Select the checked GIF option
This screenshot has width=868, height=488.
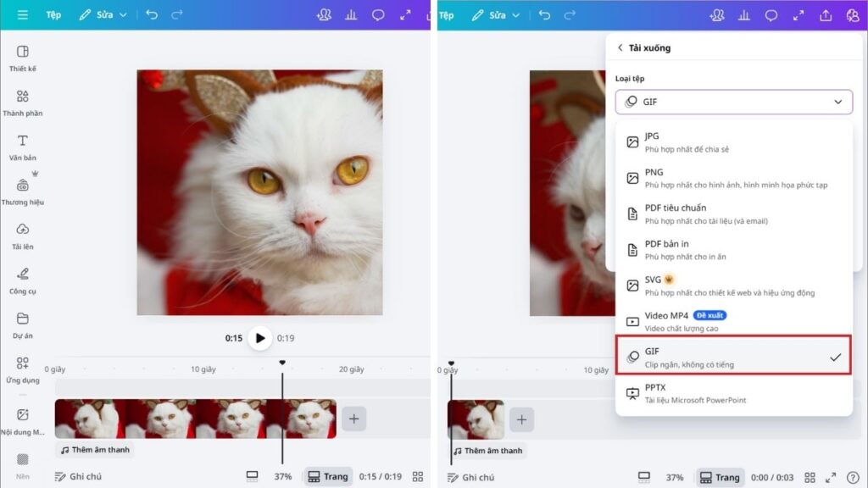click(734, 357)
